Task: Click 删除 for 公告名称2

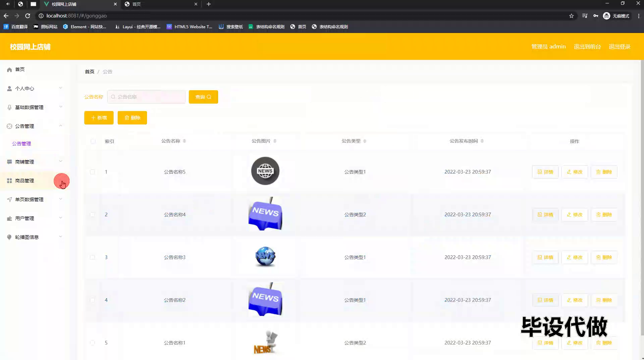Action: click(x=604, y=300)
